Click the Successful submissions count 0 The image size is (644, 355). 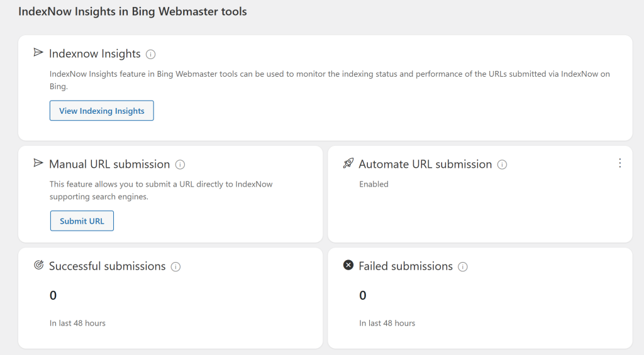[53, 295]
